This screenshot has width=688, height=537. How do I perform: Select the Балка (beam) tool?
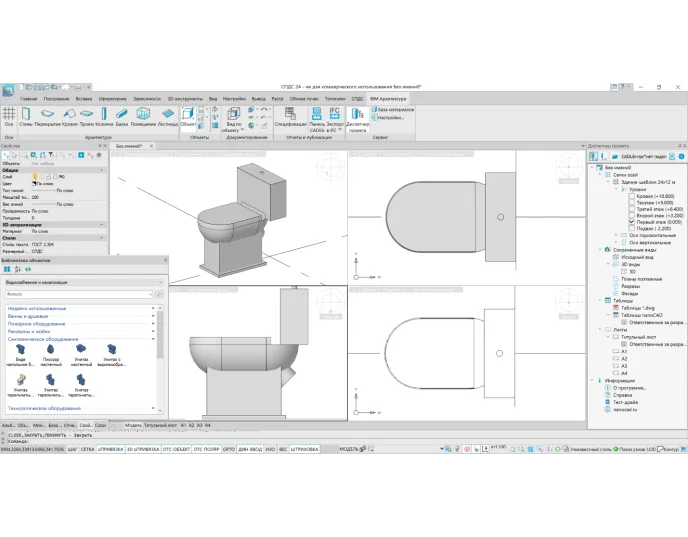coord(121,116)
